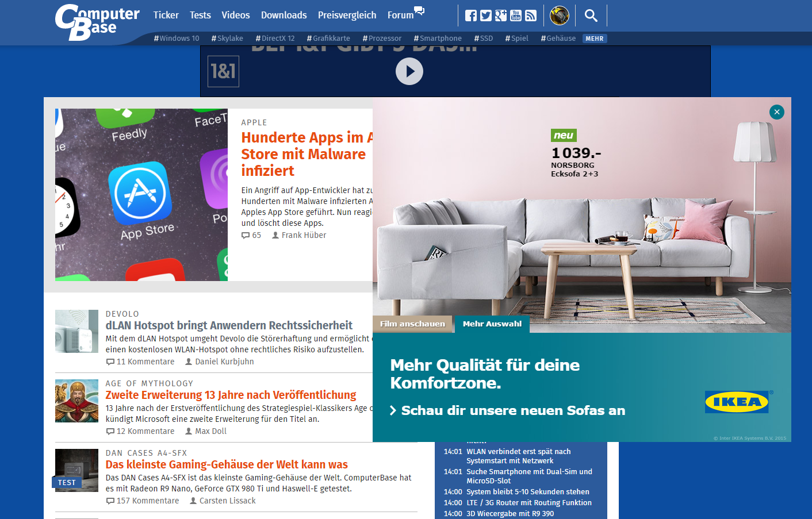
Task: Open the RSS feed icon
Action: tap(531, 16)
